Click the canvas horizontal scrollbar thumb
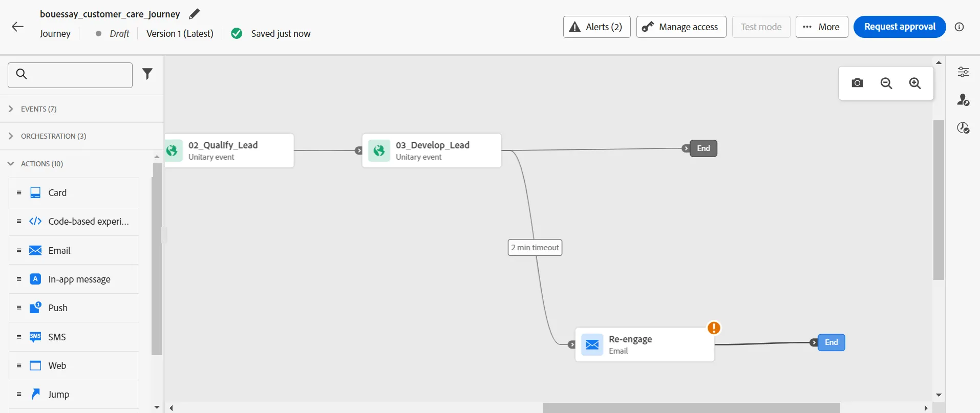The width and height of the screenshot is (980, 413). point(691,408)
